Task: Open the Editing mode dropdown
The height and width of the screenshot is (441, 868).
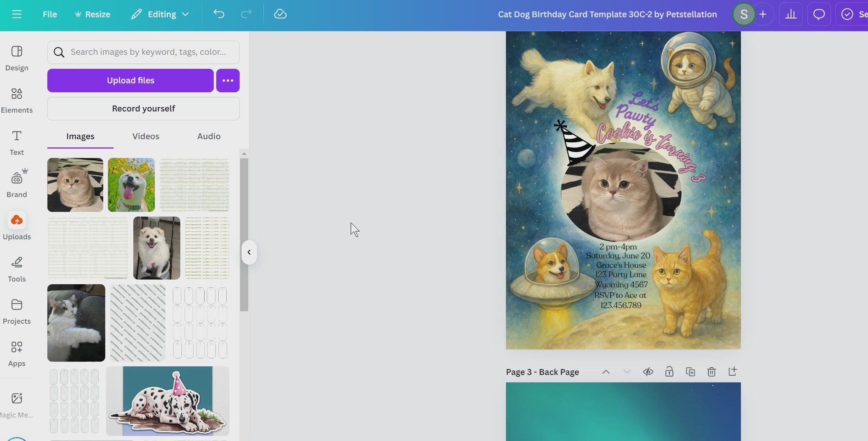Action: [x=160, y=14]
